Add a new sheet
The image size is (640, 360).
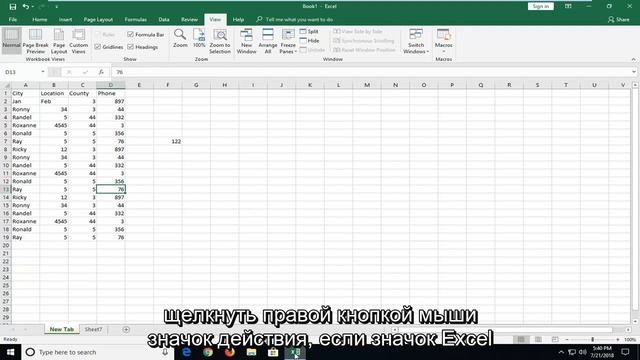126,329
